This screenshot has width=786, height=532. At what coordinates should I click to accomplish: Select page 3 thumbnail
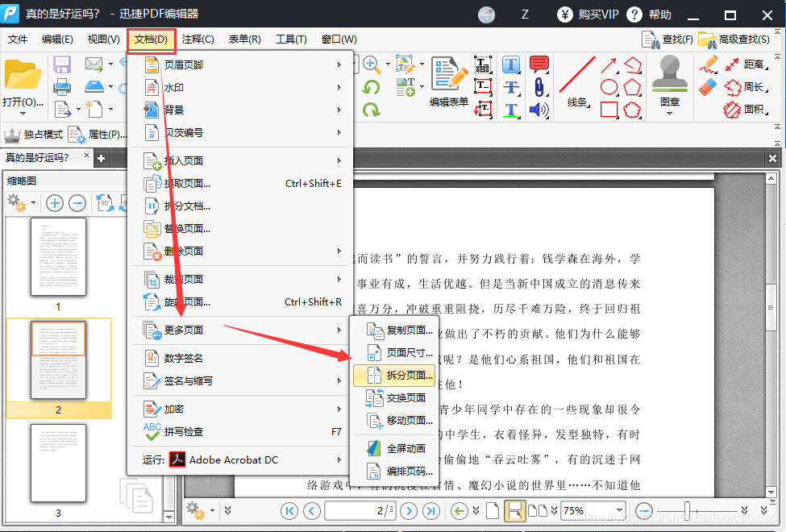click(58, 463)
